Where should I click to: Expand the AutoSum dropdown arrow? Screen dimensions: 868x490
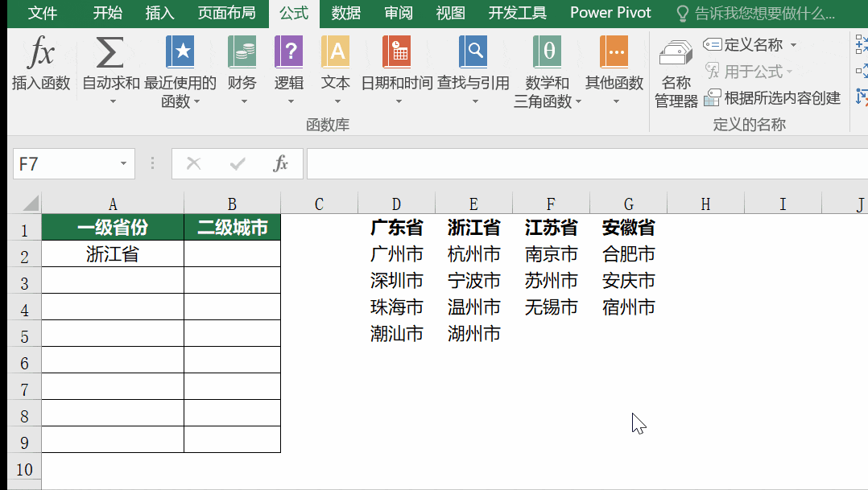pos(113,101)
